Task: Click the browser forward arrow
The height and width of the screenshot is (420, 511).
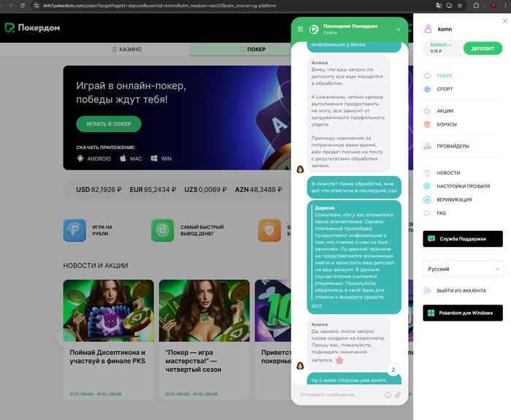Action: coord(10,6)
